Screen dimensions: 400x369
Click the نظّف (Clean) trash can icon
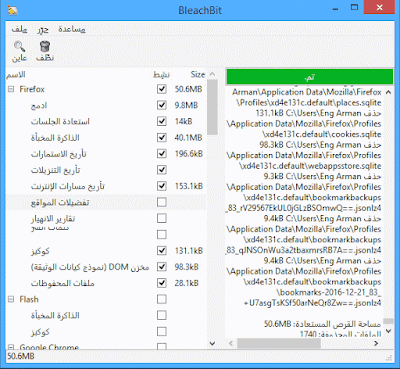[45, 46]
